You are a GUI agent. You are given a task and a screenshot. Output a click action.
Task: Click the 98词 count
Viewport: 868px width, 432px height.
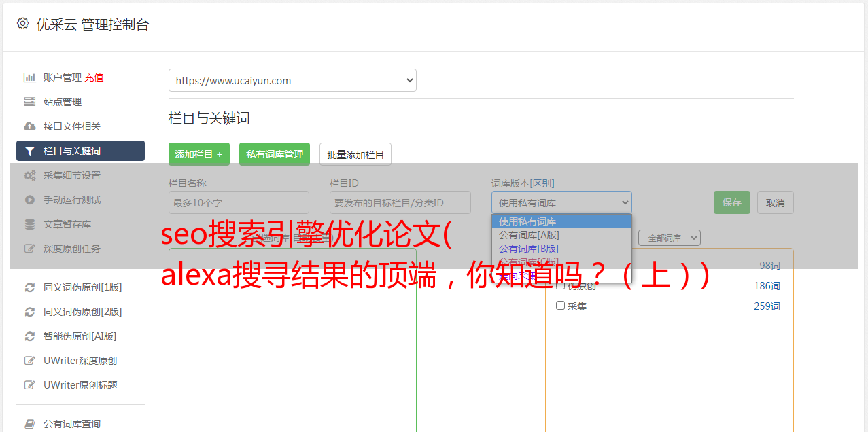pos(769,266)
